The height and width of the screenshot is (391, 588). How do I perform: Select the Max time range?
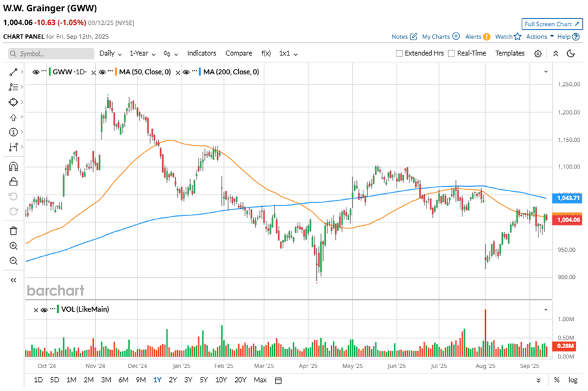click(260, 380)
